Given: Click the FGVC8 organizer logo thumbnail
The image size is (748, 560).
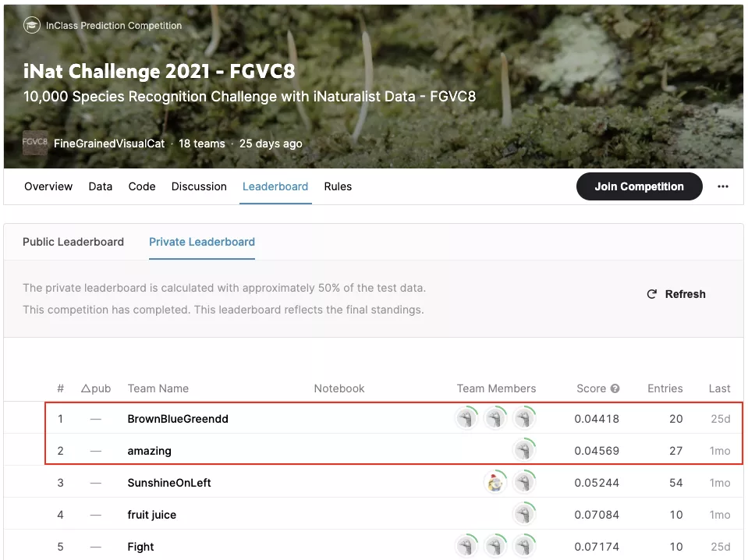Looking at the screenshot, I should (x=35, y=143).
